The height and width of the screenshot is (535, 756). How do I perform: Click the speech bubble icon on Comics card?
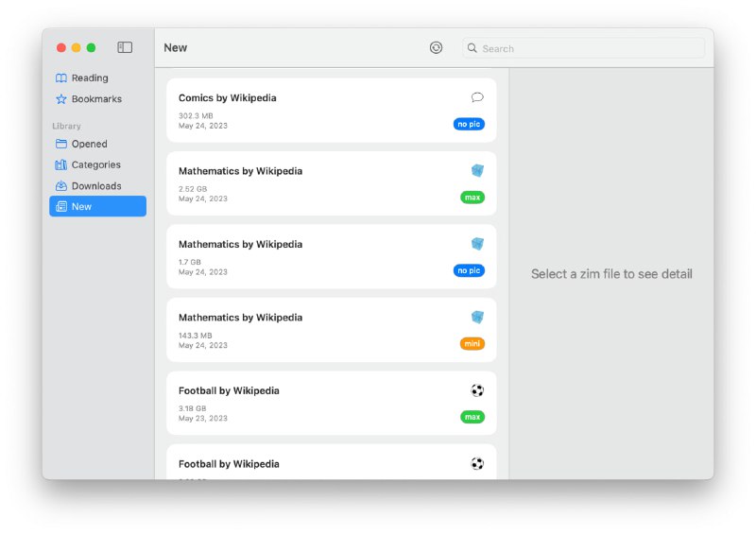coord(477,97)
